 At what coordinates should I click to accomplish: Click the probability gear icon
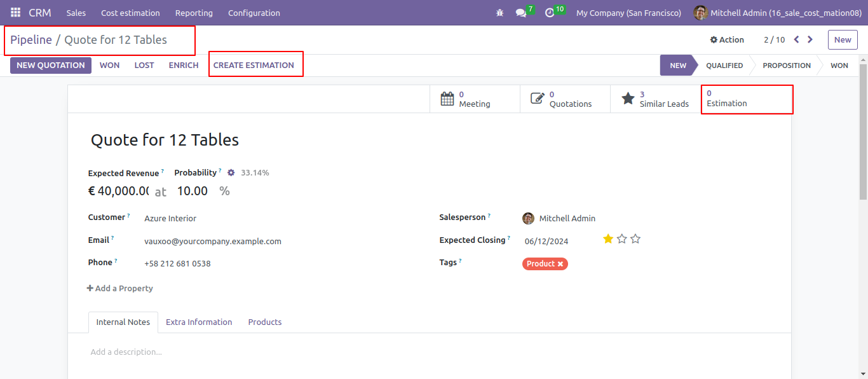click(231, 172)
